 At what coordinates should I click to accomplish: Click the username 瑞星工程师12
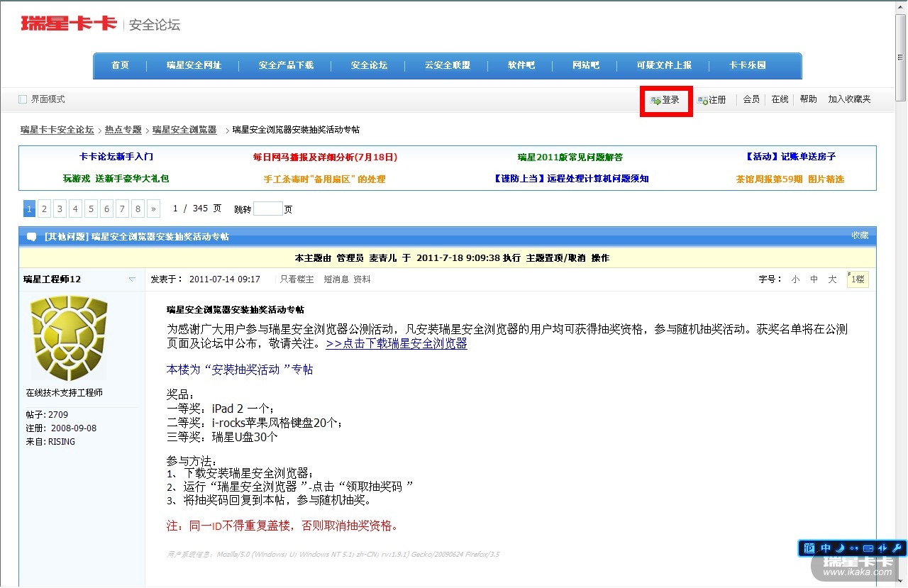(52, 279)
